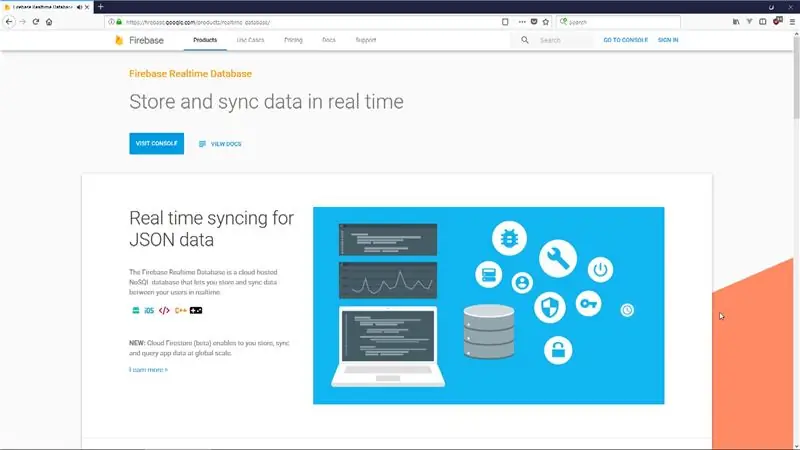This screenshot has width=800, height=450.
Task: Go back with the browser back arrow
Action: tap(9, 22)
